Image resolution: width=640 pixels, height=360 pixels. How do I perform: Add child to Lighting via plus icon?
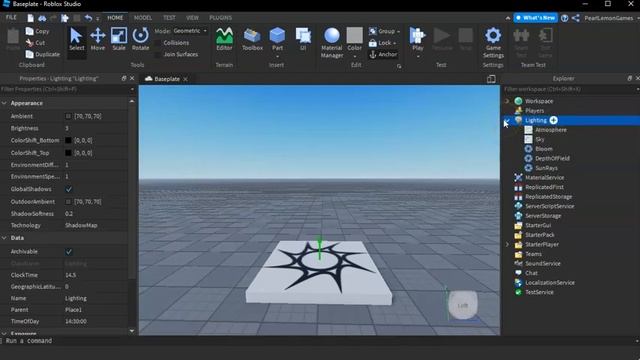point(553,120)
